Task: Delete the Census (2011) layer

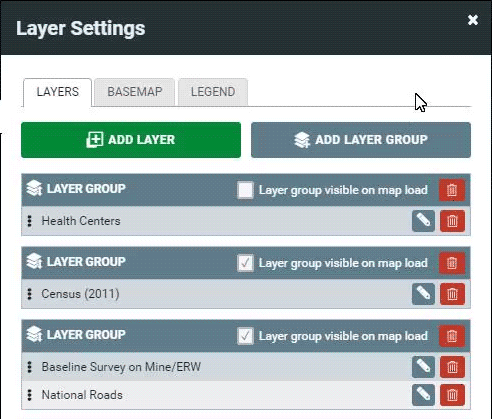Action: (x=452, y=294)
